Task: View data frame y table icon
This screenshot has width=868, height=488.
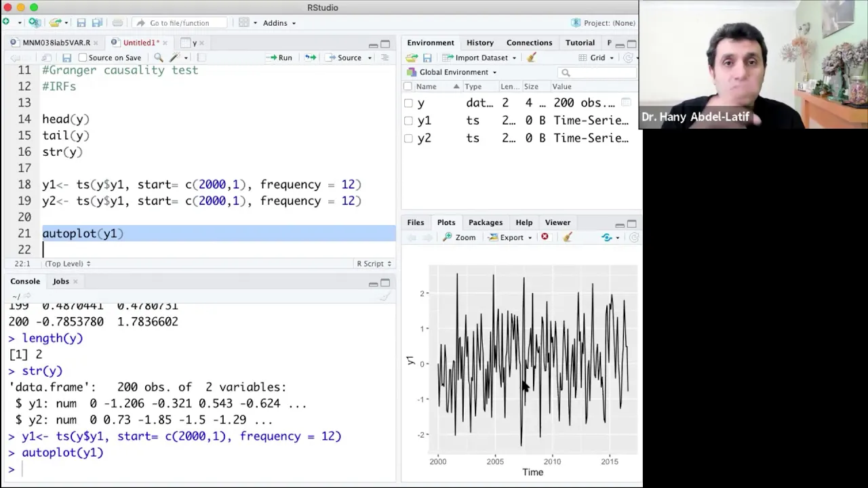Action: point(626,102)
